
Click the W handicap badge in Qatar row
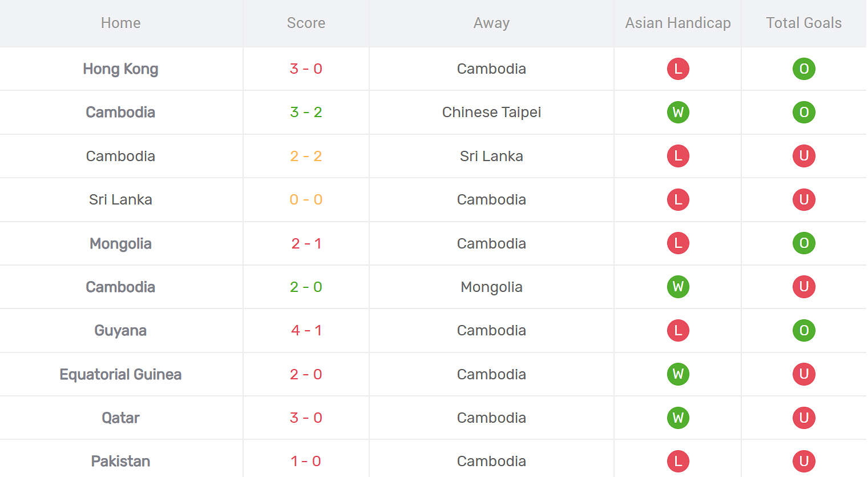[678, 418]
